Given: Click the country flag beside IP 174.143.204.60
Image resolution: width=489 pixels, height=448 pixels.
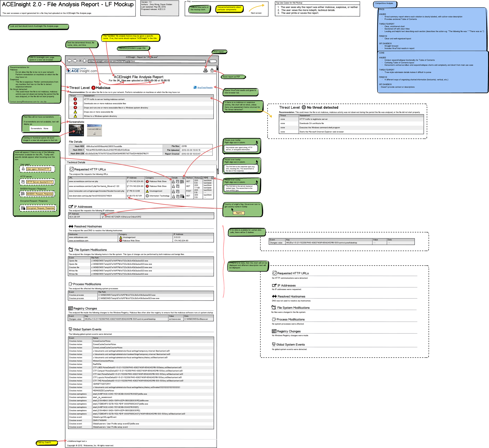Looking at the screenshot, I should 128,181.
